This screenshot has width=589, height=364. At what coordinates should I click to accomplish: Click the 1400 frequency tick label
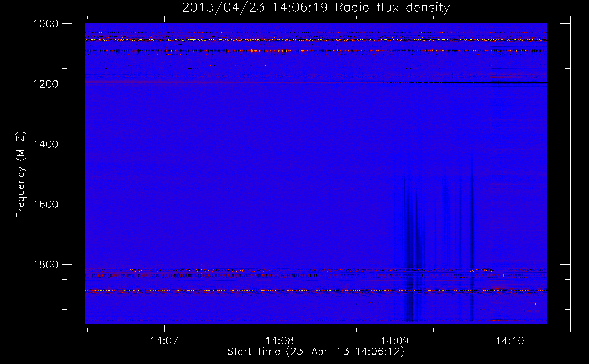(46, 144)
